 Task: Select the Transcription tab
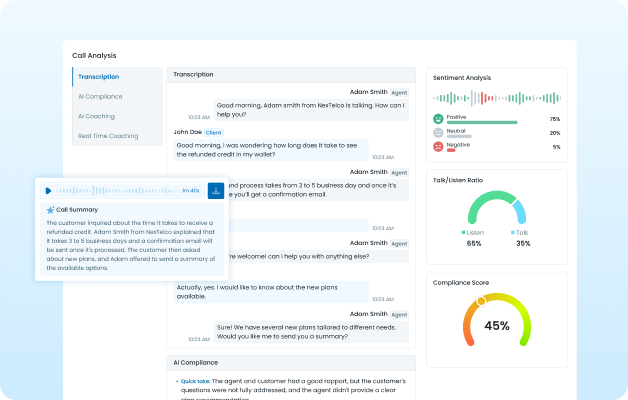pyautogui.click(x=98, y=77)
